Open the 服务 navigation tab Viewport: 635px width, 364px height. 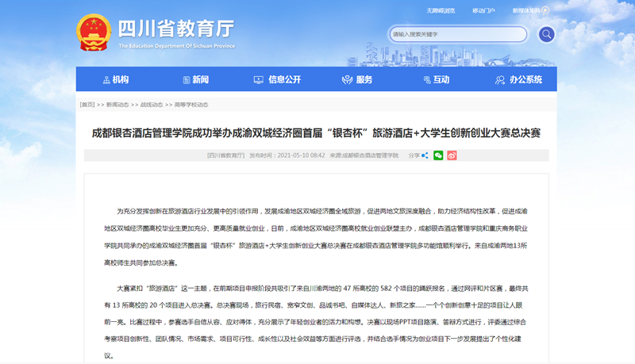tap(357, 79)
